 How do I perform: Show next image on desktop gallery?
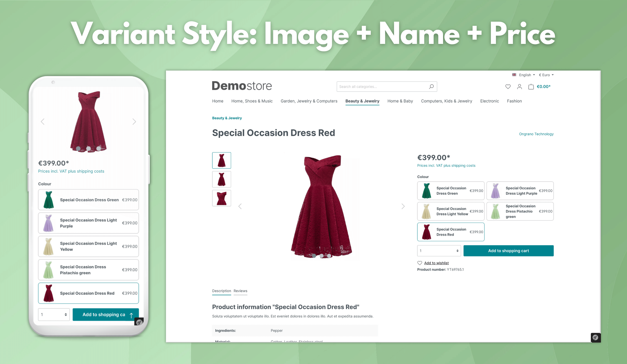pyautogui.click(x=403, y=206)
